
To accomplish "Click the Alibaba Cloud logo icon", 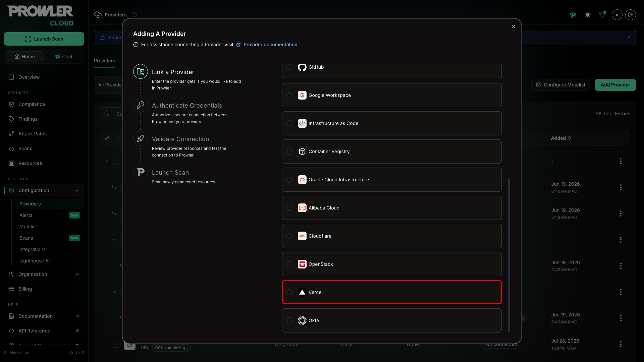I will 302,208.
